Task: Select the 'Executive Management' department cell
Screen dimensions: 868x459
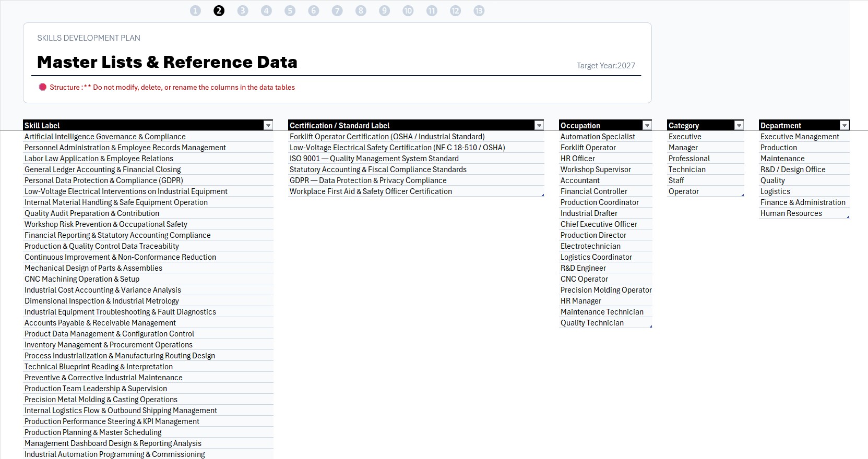Action: [804, 137]
